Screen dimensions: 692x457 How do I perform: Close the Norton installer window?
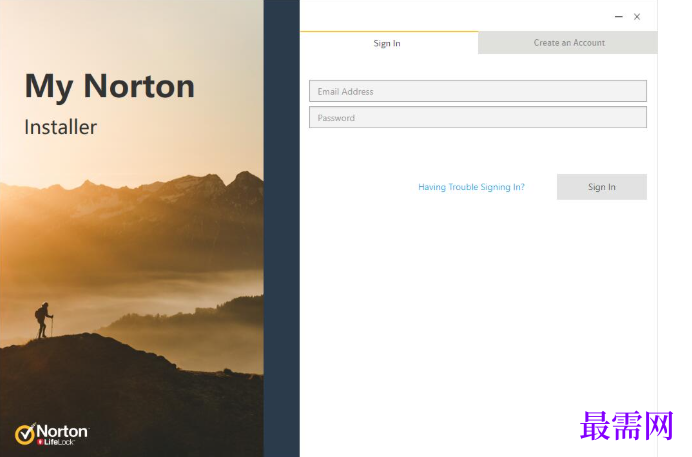tap(637, 17)
